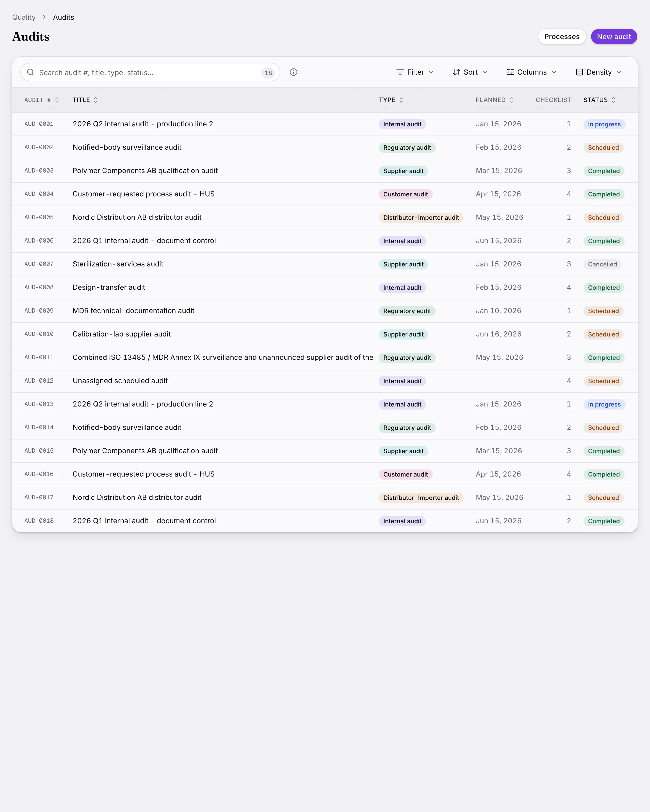Sort by Audit # using its sort arrows

pyautogui.click(x=57, y=100)
